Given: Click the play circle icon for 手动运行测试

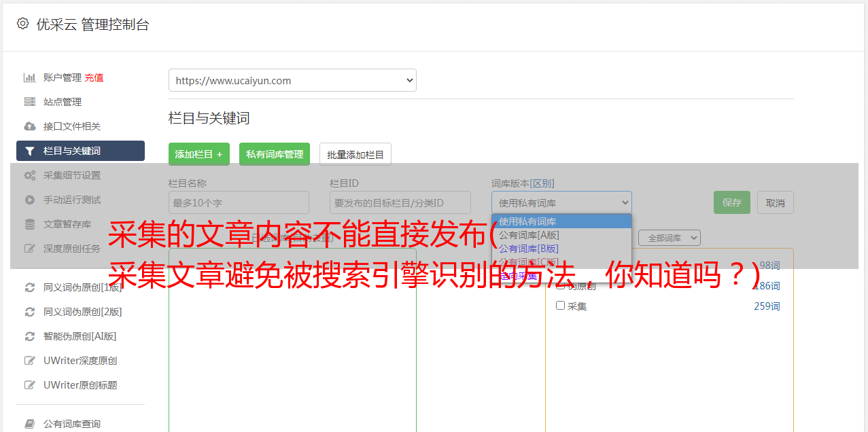Looking at the screenshot, I should pyautogui.click(x=30, y=200).
